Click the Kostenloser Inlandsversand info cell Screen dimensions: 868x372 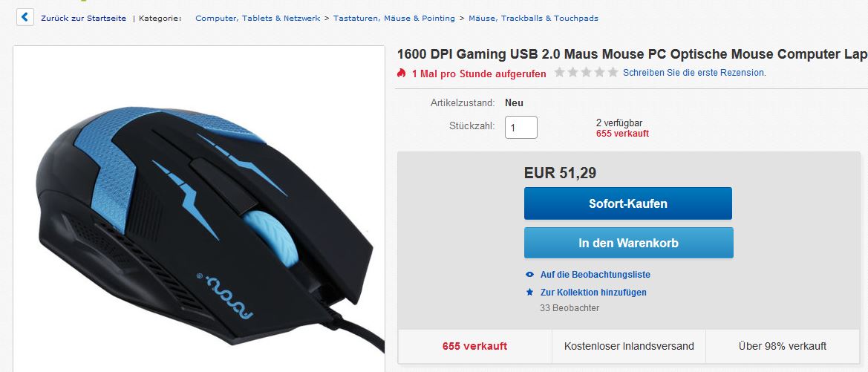point(629,346)
